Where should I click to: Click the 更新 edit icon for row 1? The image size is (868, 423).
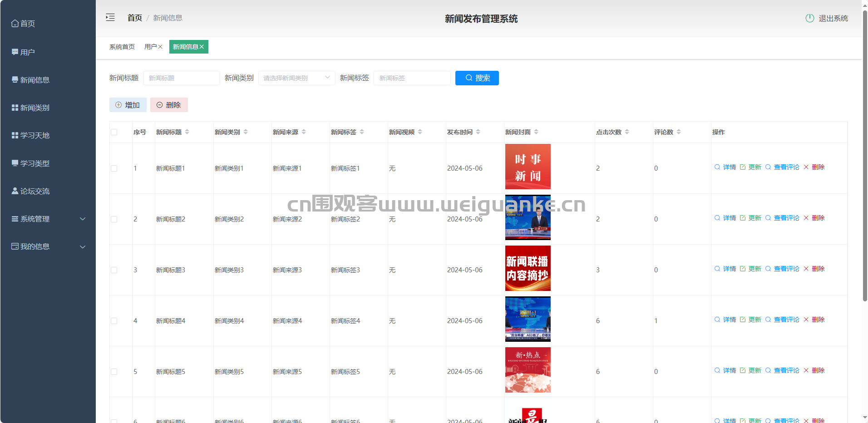pyautogui.click(x=743, y=167)
